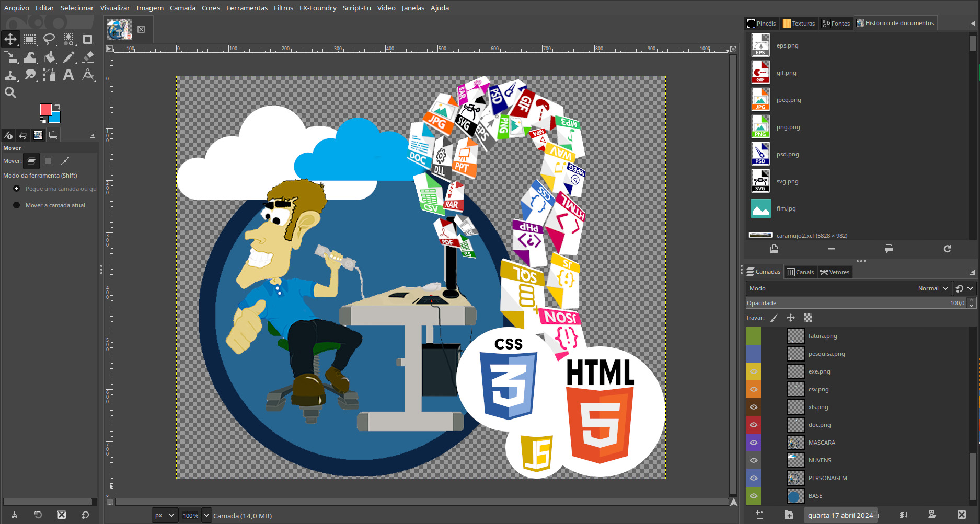Screen dimensions: 980x524
Task: Click the lock position and size icon
Action: click(x=791, y=318)
